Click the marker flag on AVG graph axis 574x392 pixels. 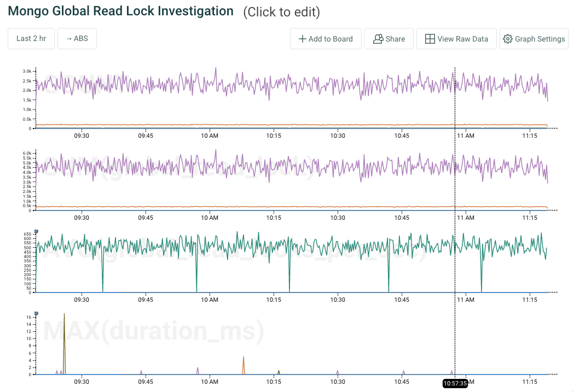[x=36, y=231]
